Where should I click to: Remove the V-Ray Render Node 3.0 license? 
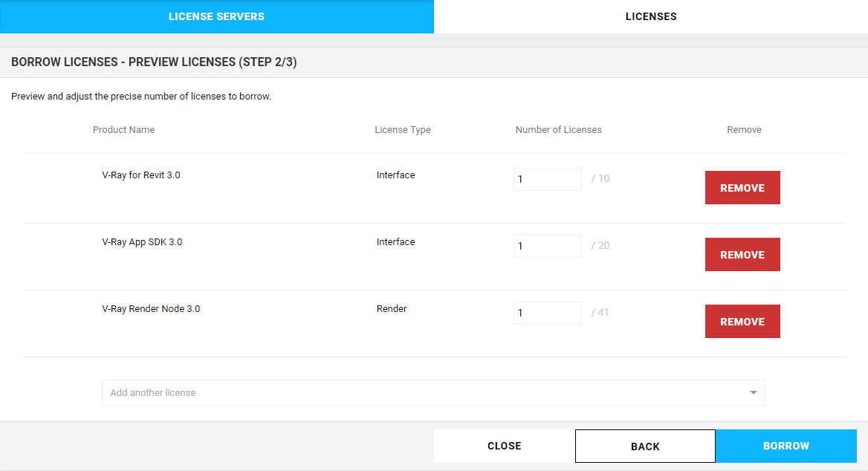click(742, 322)
